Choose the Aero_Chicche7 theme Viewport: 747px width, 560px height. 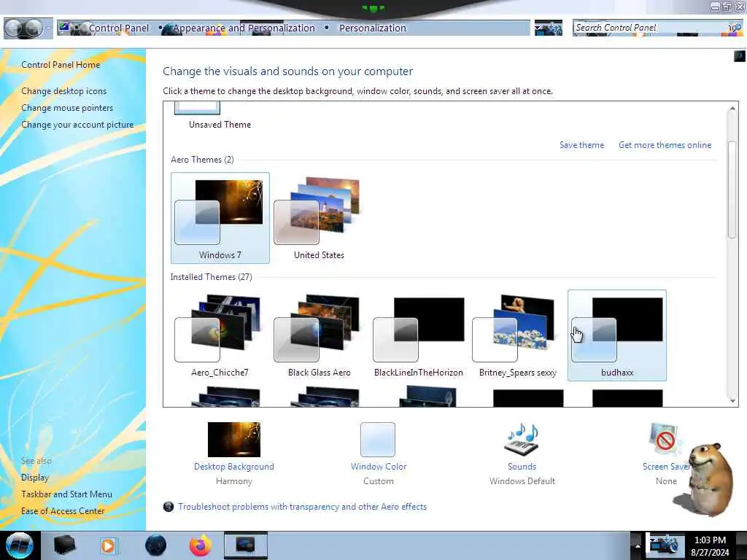click(220, 335)
